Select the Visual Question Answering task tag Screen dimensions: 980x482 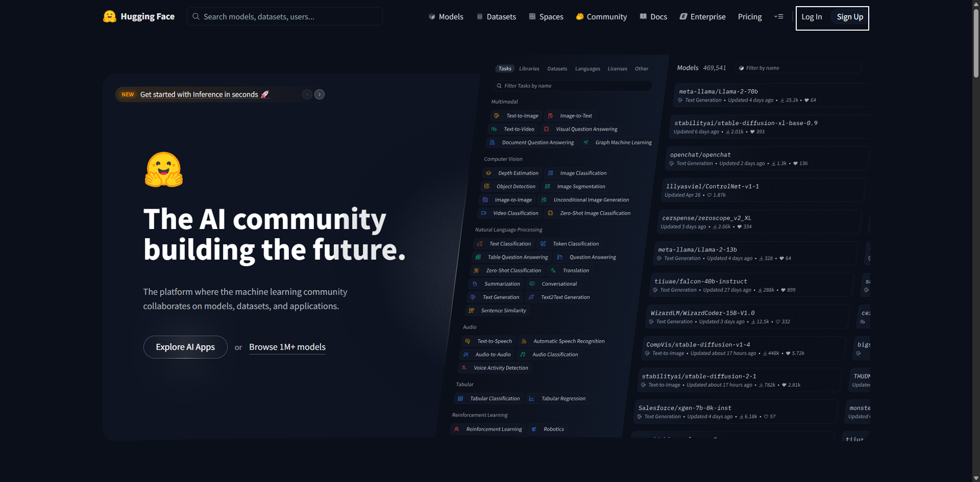[581, 129]
